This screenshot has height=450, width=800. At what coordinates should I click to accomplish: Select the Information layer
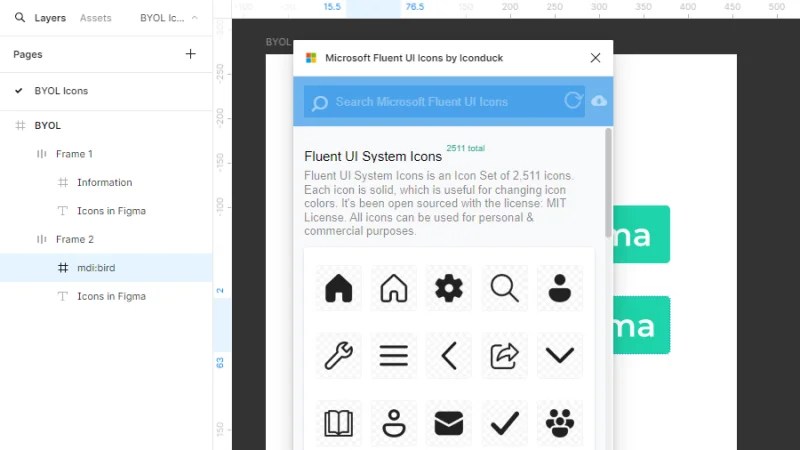tap(106, 183)
